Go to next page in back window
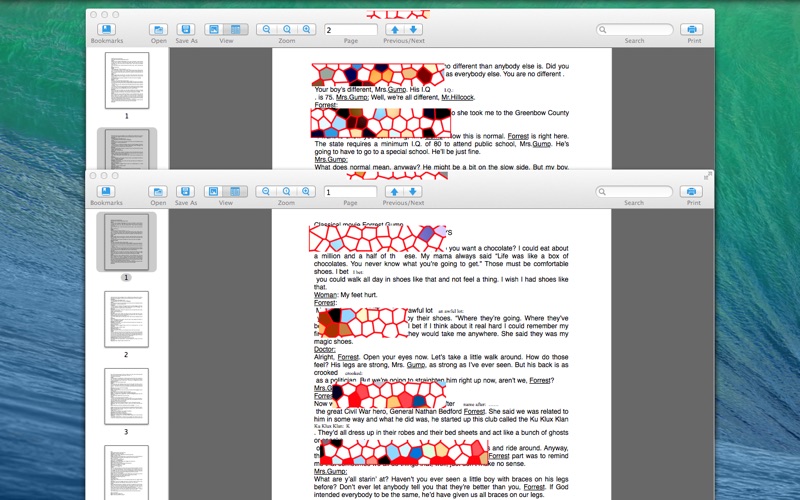This screenshot has width=800, height=500. pos(413,30)
